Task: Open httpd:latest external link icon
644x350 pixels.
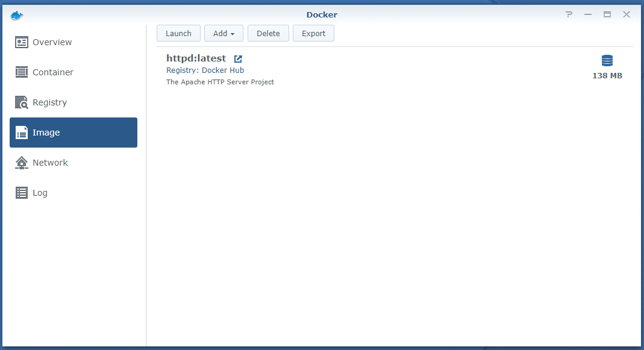Action: pyautogui.click(x=238, y=59)
